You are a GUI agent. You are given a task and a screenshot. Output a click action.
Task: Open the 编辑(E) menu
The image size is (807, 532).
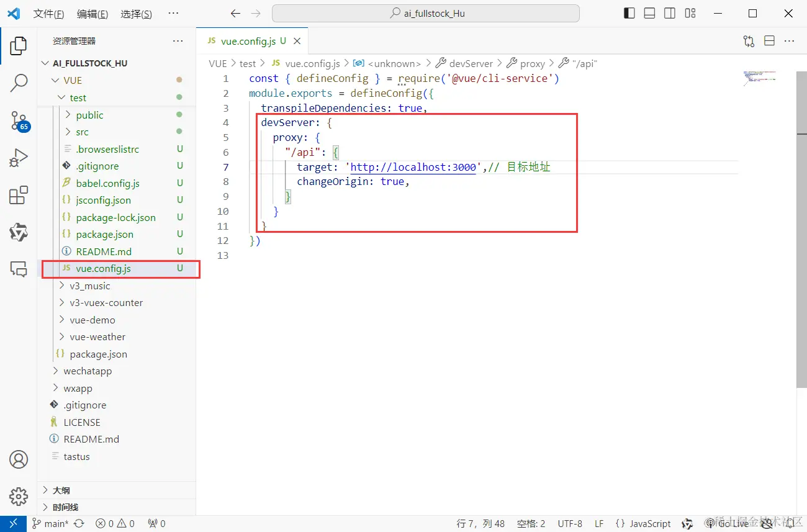point(92,14)
